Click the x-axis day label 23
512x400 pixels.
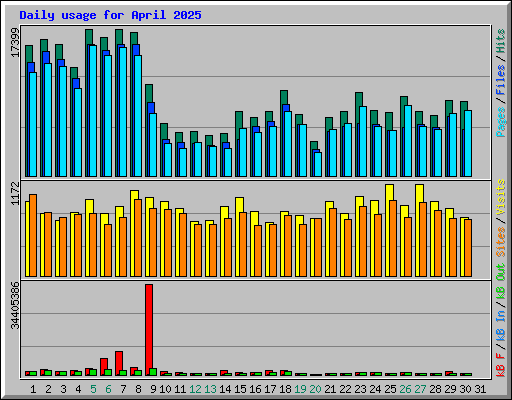(360, 389)
